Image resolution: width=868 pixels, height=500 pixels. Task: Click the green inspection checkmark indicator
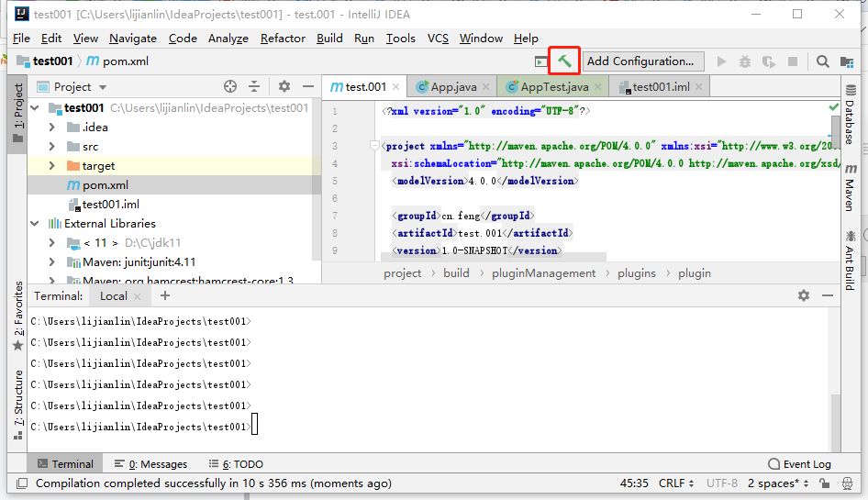click(x=834, y=106)
